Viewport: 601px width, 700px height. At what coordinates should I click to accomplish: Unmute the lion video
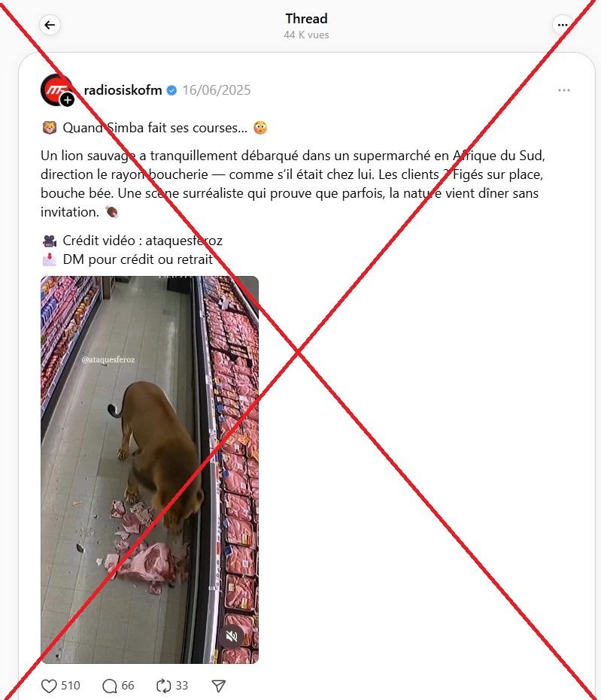click(232, 637)
